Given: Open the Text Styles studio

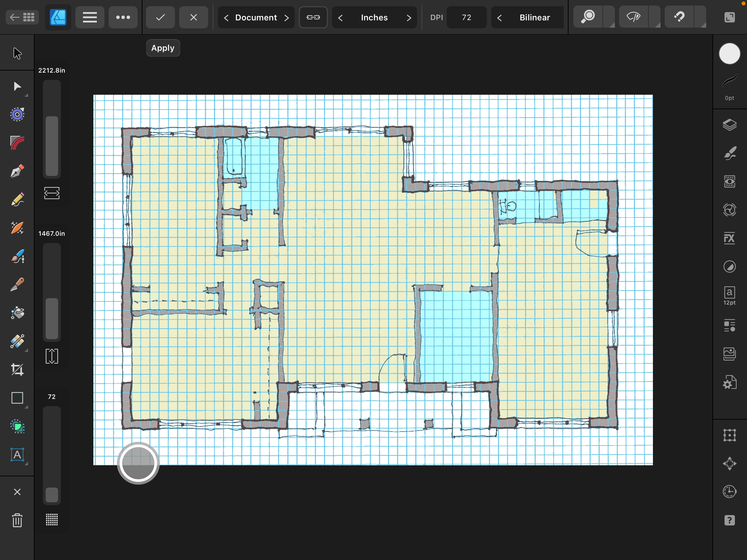Looking at the screenshot, I should tap(730, 325).
